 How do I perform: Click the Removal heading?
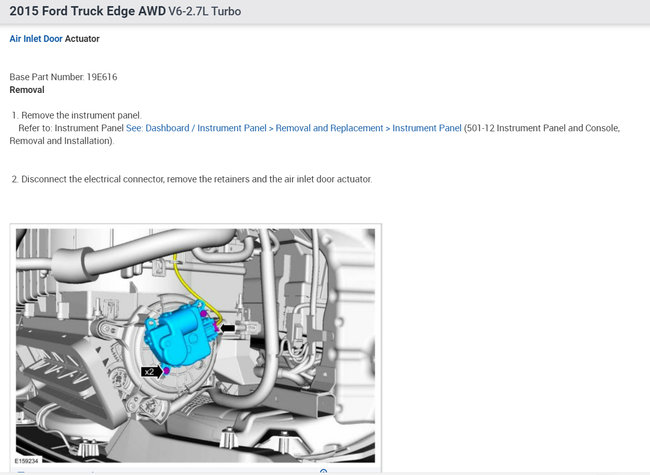[x=27, y=90]
